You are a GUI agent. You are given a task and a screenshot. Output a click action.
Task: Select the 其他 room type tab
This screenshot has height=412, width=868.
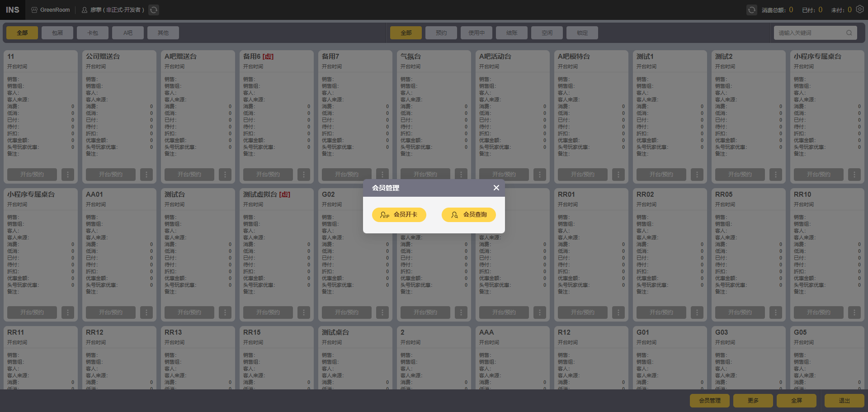163,33
